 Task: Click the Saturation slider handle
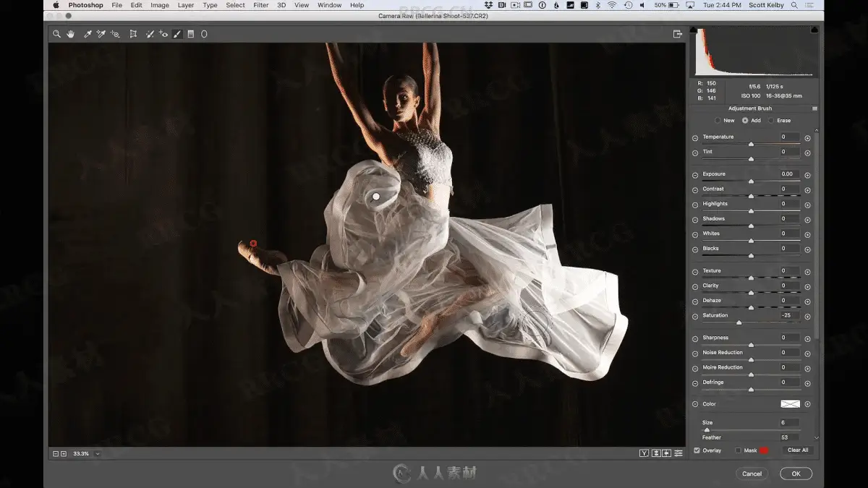(739, 323)
